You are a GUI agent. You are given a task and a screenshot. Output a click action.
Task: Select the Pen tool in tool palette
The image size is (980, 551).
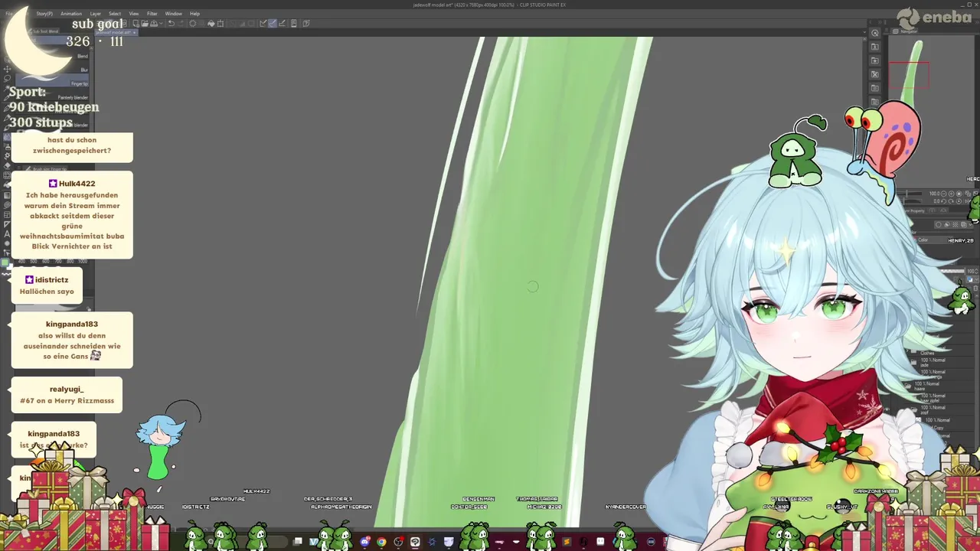point(7,107)
